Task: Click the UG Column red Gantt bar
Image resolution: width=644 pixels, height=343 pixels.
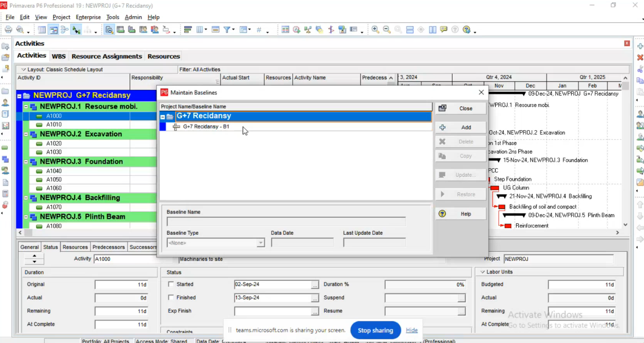Action: [494, 188]
